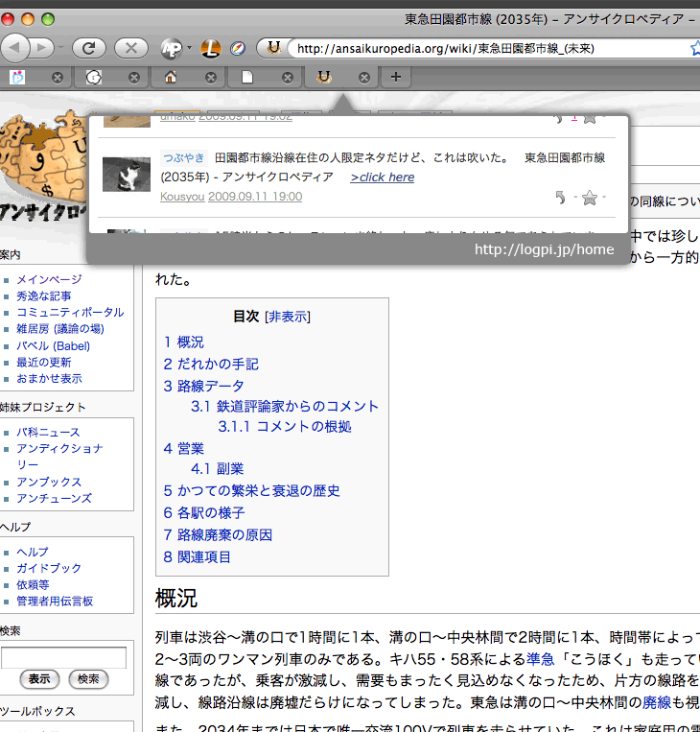Viewport: 700px width, 732px height.
Task: Jump to section 1 概況
Action: click(x=184, y=342)
